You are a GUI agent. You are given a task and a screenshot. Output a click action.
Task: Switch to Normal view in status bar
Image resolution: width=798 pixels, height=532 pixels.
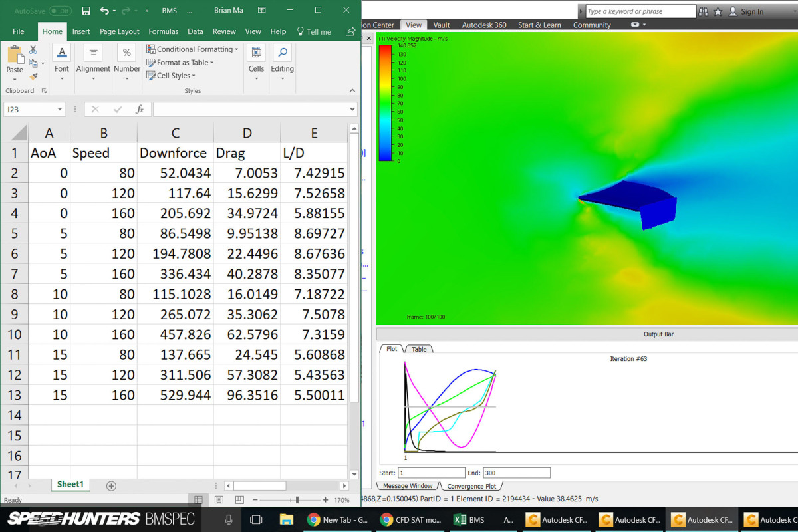198,500
